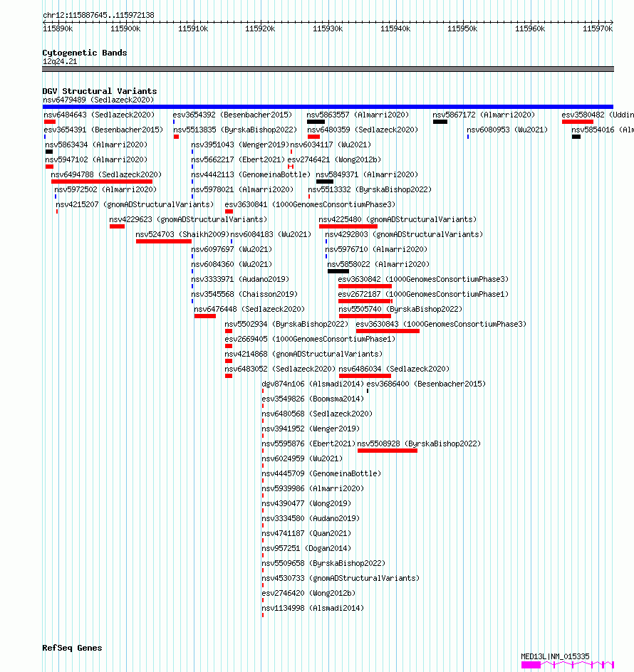Image resolution: width=634 pixels, height=672 pixels.
Task: Click the 12q24.21 cytogenetic band label
Action: tap(60, 62)
